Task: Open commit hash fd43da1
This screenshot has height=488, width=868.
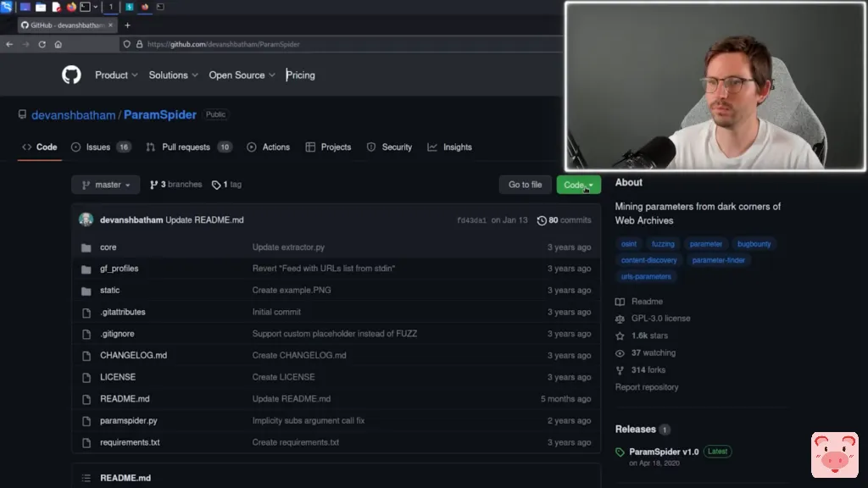Action: pyautogui.click(x=471, y=220)
